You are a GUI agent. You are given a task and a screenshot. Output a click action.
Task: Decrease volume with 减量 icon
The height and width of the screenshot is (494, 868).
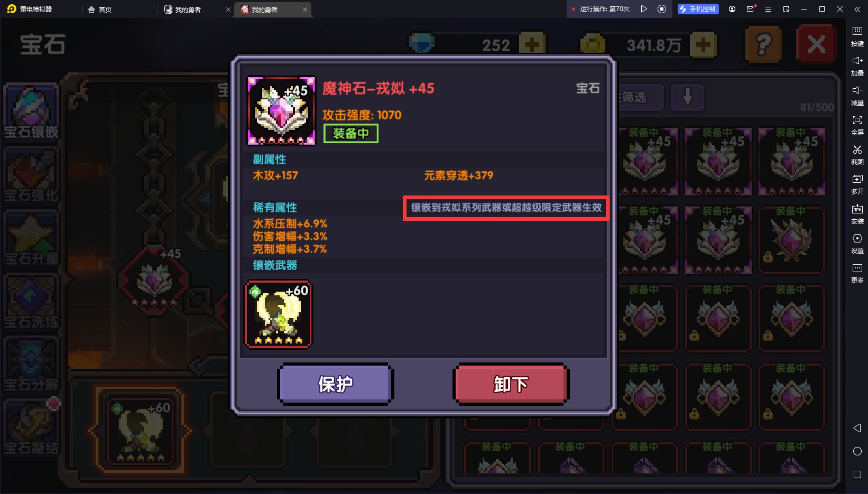[x=857, y=95]
